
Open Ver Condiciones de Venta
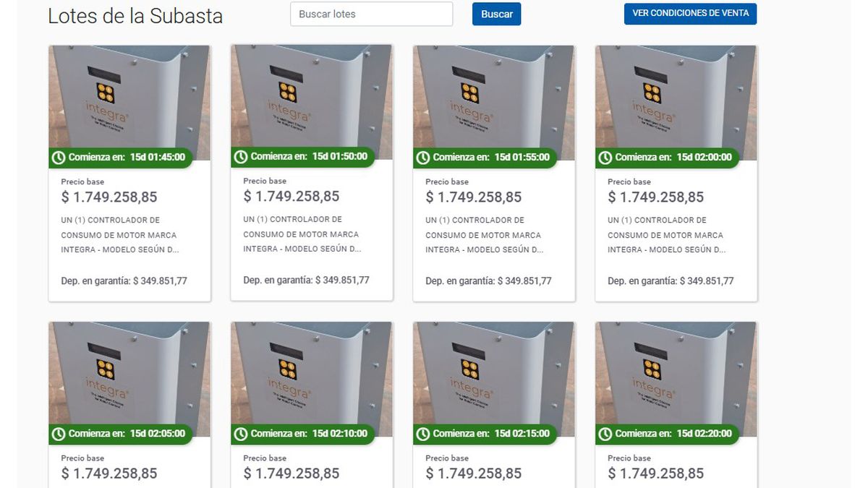(690, 14)
